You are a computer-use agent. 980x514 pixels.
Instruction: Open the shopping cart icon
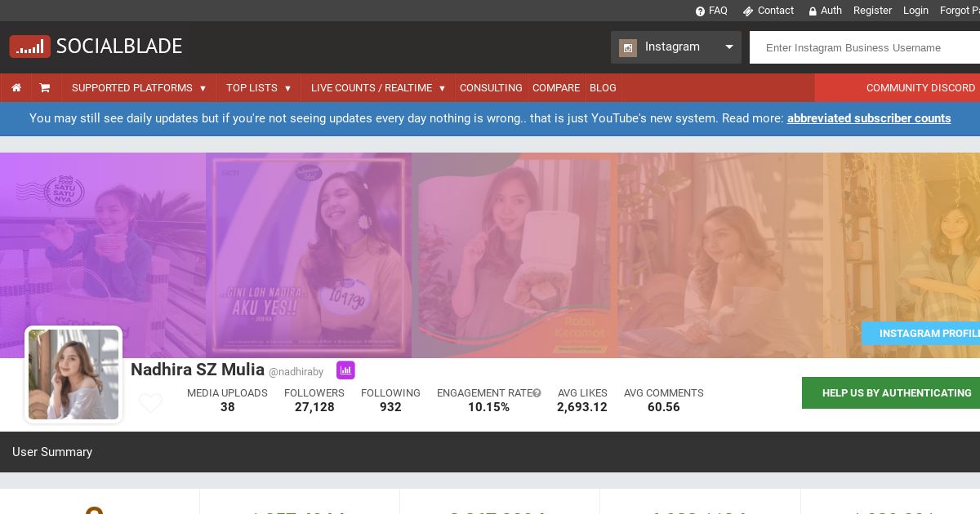(x=45, y=88)
